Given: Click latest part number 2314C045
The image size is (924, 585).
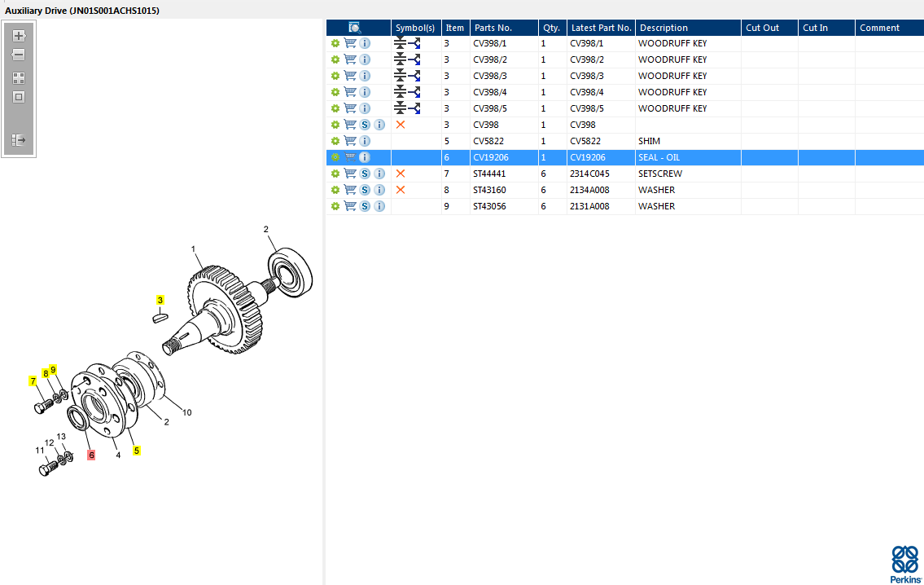Looking at the screenshot, I should point(590,174).
